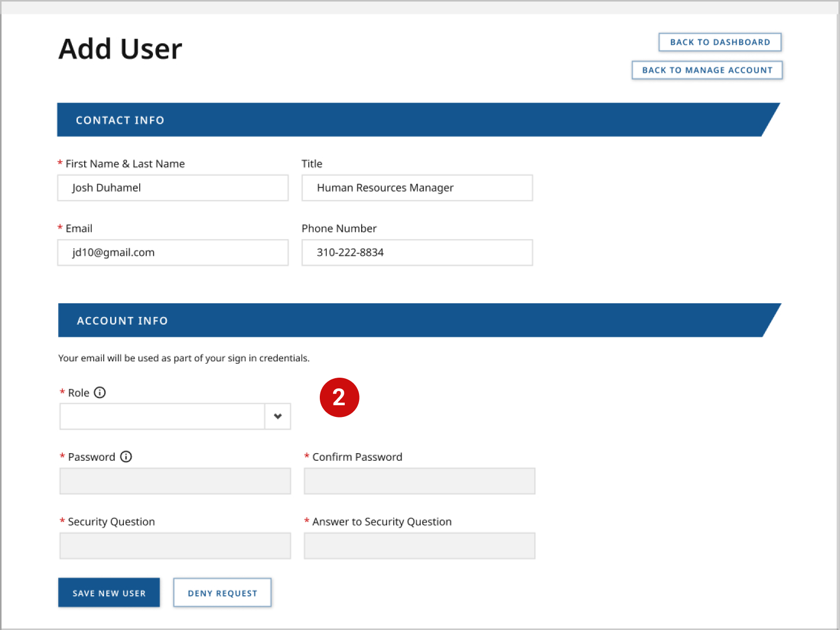Click the Confirm Password input field

[x=419, y=481]
